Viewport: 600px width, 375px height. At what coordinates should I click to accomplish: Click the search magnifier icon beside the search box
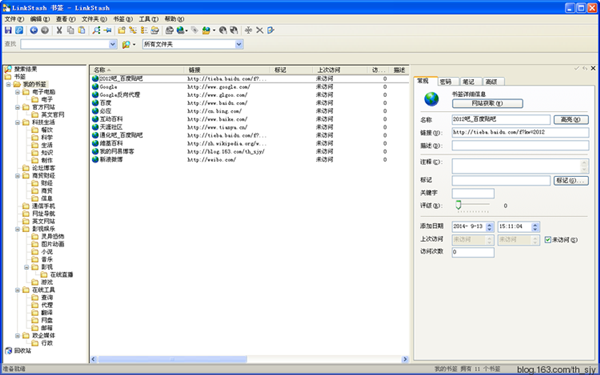click(x=126, y=45)
